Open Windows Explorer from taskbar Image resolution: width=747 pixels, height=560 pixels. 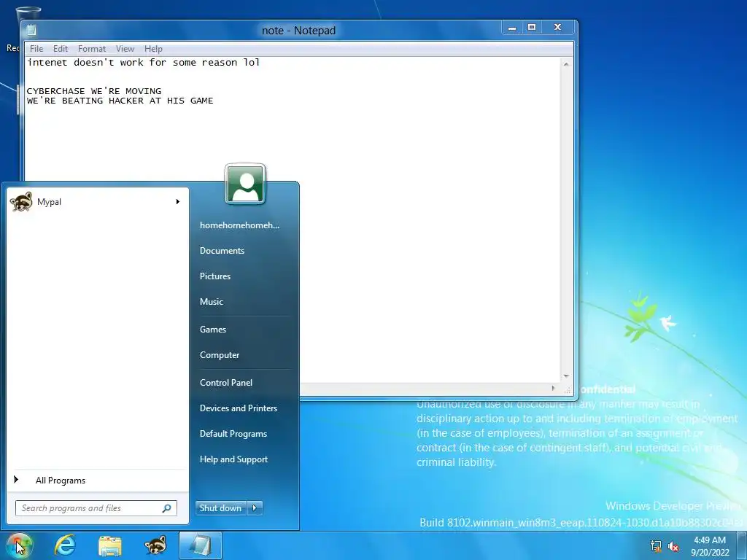point(110,545)
